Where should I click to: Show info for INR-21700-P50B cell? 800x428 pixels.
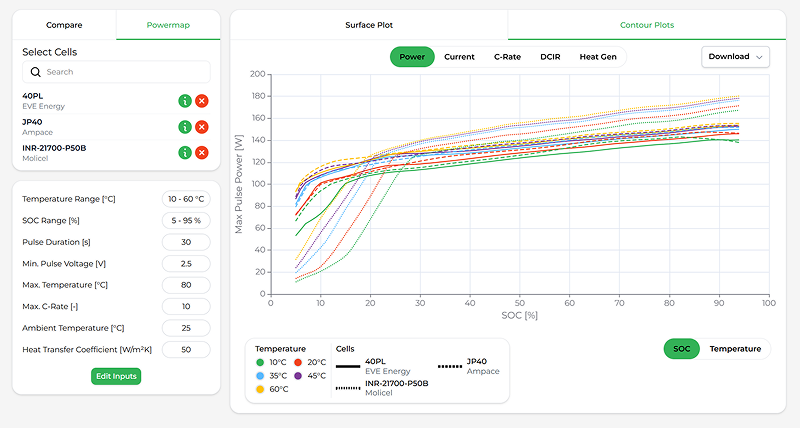185,153
